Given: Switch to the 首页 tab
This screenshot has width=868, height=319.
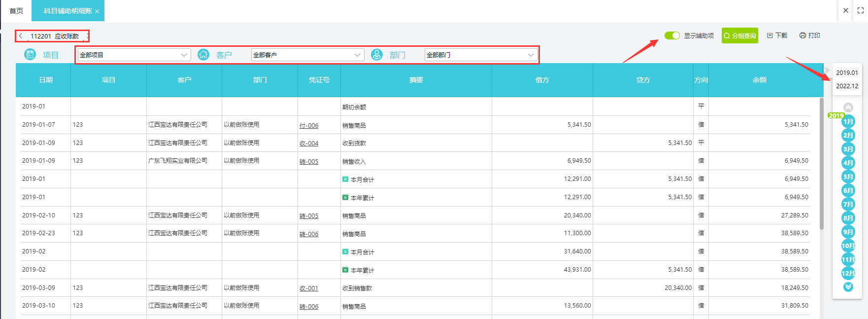Looking at the screenshot, I should click(16, 11).
